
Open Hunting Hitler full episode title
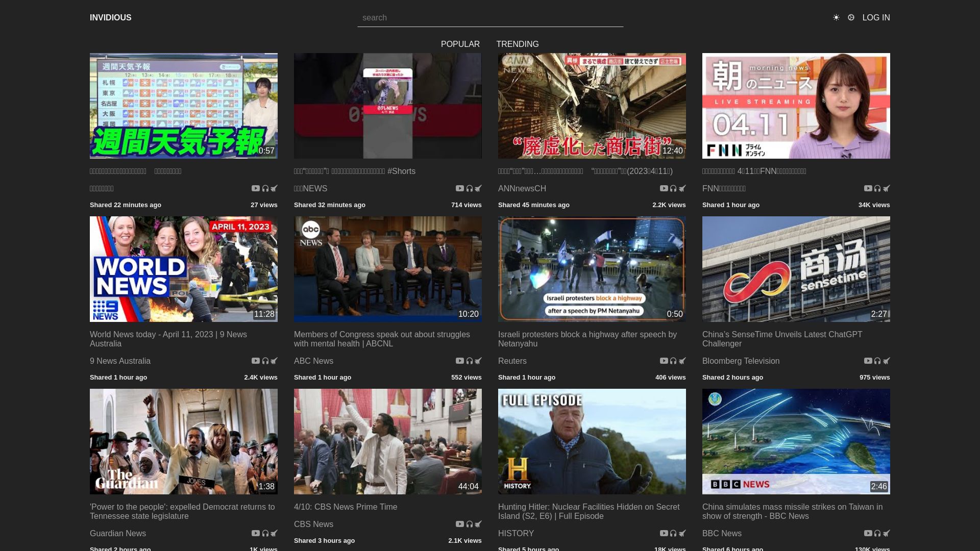[x=589, y=512]
